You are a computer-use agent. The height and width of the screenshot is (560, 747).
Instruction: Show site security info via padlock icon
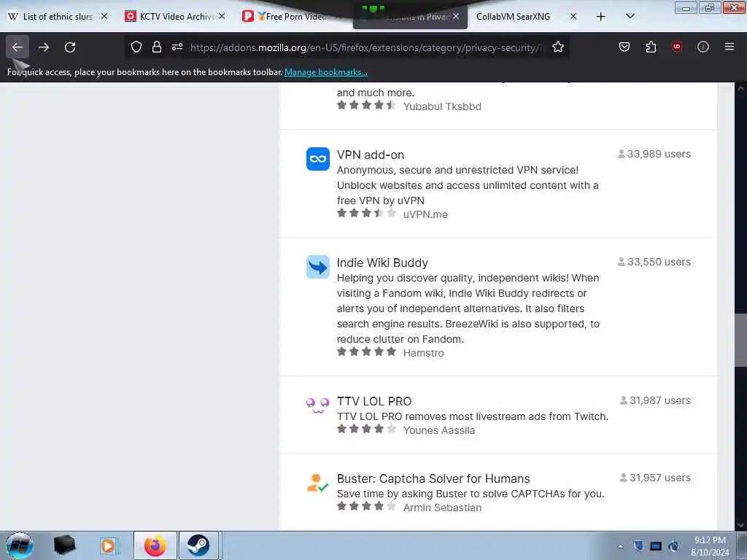[157, 47]
